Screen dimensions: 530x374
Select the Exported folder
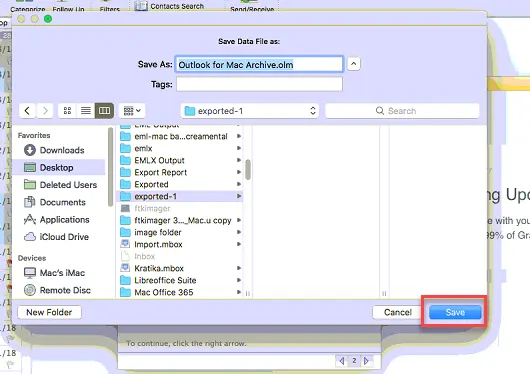coord(180,184)
